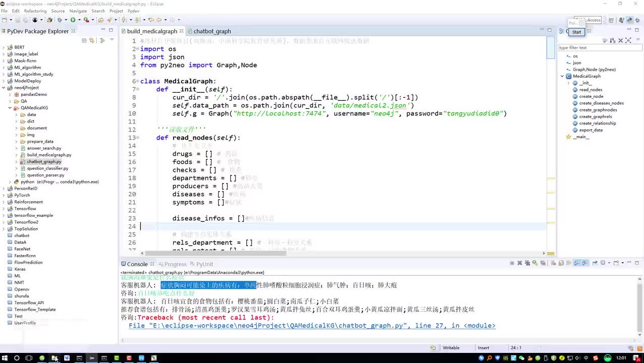
Task: Toggle show console when standard out changes
Action: tap(576, 263)
